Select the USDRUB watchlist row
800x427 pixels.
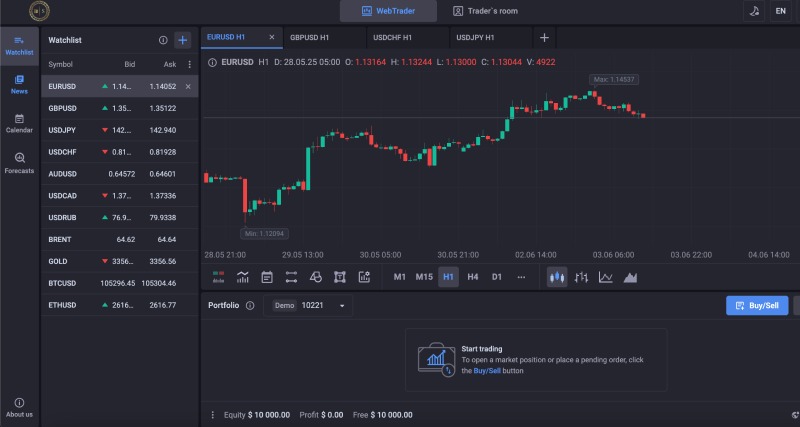tap(119, 218)
